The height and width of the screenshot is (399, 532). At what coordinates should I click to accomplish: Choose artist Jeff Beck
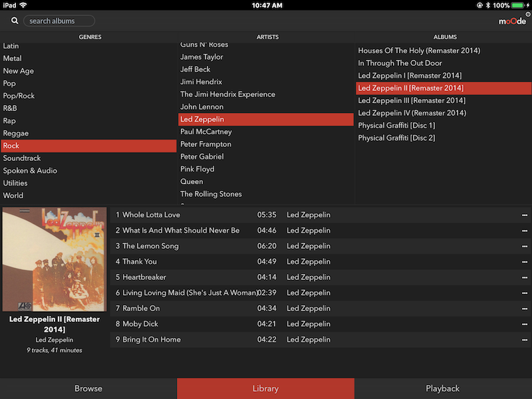[x=265, y=70]
